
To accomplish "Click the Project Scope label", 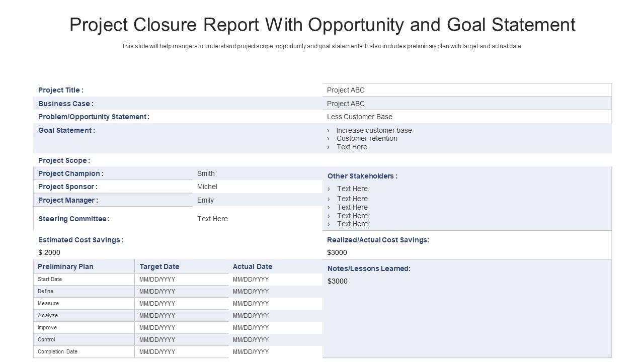I will click(x=64, y=160).
